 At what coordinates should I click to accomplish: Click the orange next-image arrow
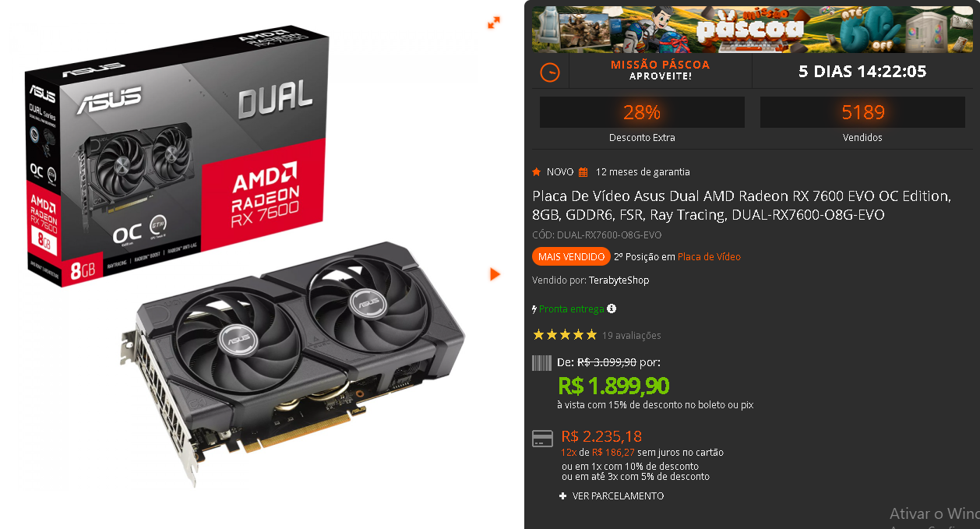(494, 274)
